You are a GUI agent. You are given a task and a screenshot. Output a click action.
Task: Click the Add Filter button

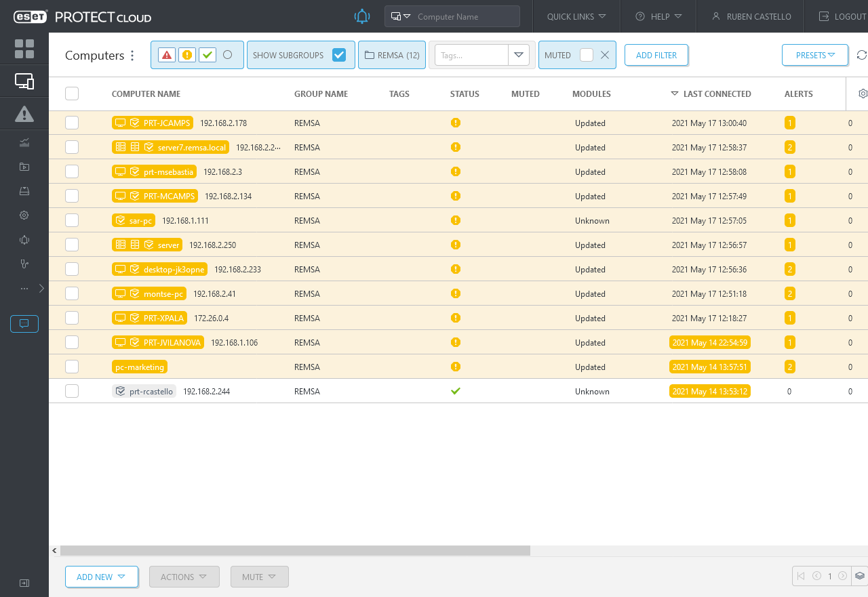(x=656, y=55)
